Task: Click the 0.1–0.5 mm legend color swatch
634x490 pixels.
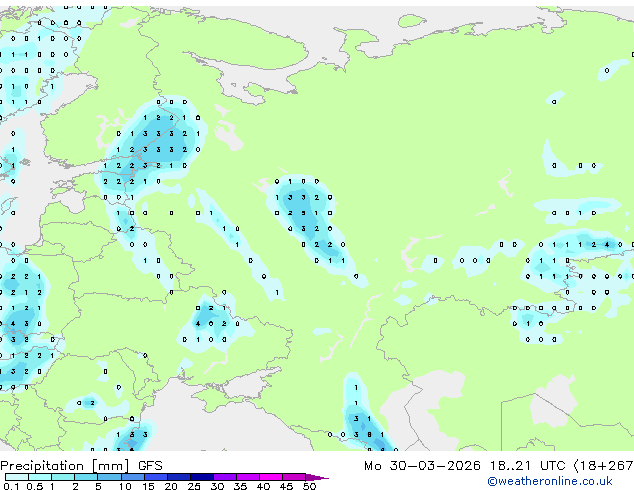Action: click(x=17, y=477)
